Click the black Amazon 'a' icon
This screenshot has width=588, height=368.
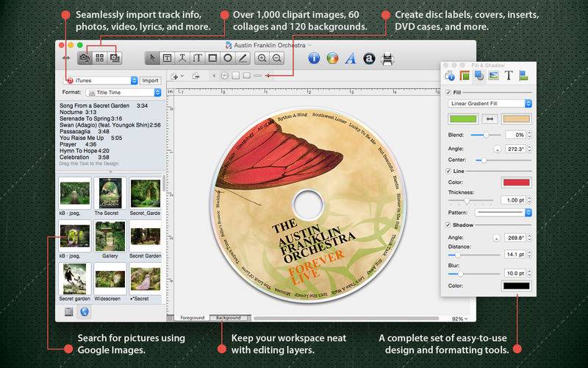coord(369,58)
